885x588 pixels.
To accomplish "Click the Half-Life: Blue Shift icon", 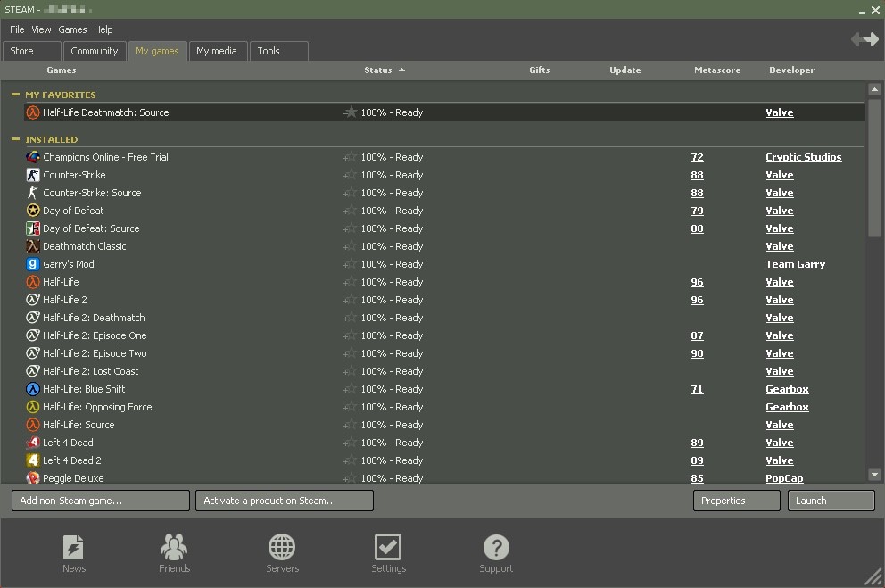I will [x=33, y=389].
